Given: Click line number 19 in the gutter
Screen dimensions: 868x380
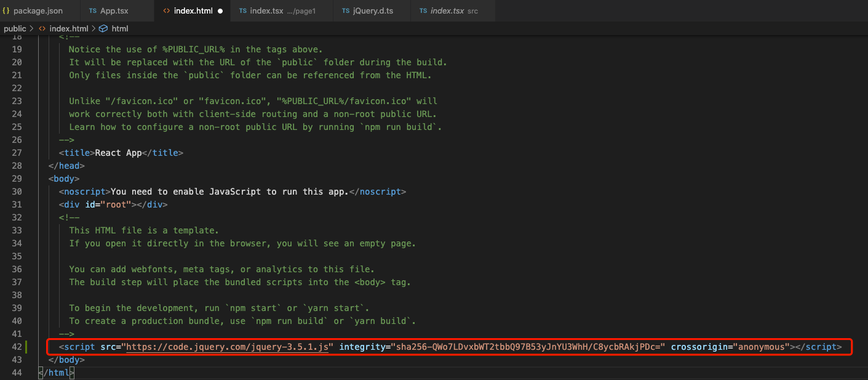Looking at the screenshot, I should [x=17, y=49].
